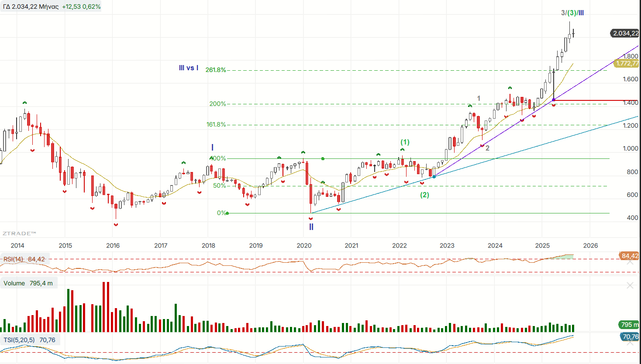641x364 pixels.
Task: Select the 161.8% Fibonacci level label
Action: [216, 125]
